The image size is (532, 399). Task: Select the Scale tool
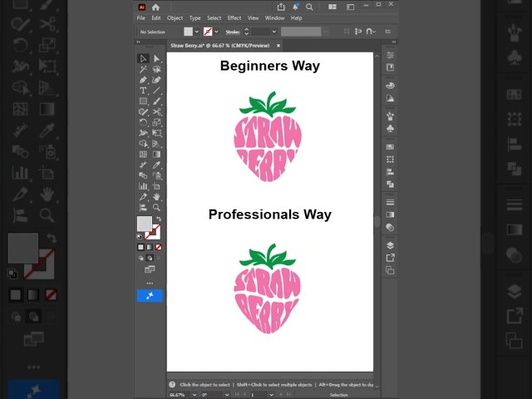[x=156, y=122]
